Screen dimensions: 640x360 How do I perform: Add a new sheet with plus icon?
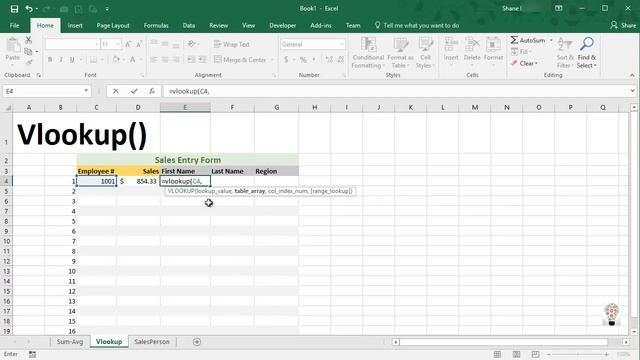[197, 342]
